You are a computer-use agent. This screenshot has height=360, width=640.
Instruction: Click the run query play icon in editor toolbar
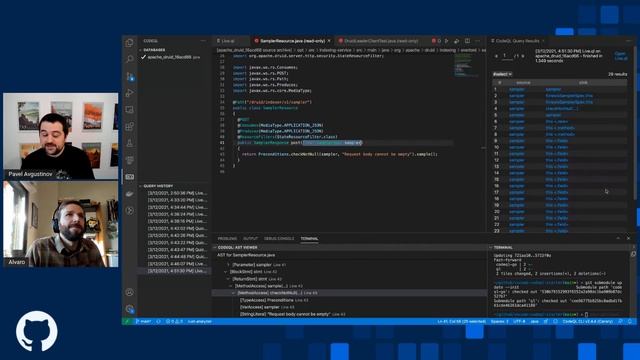coord(447,41)
